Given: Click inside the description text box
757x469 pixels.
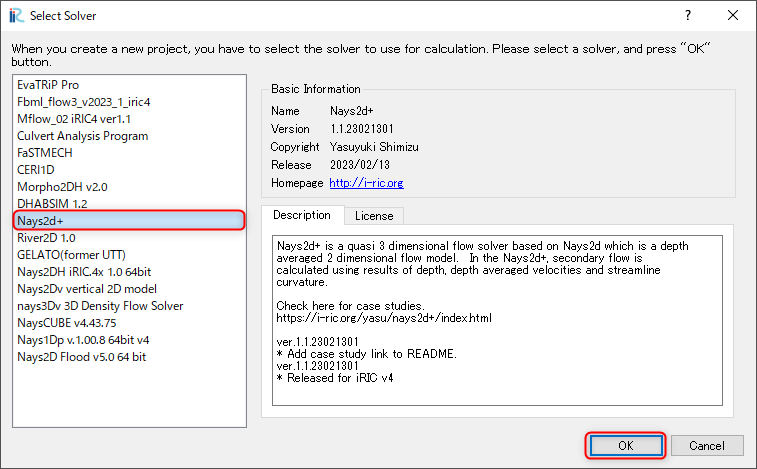Looking at the screenshot, I should tap(497, 321).
